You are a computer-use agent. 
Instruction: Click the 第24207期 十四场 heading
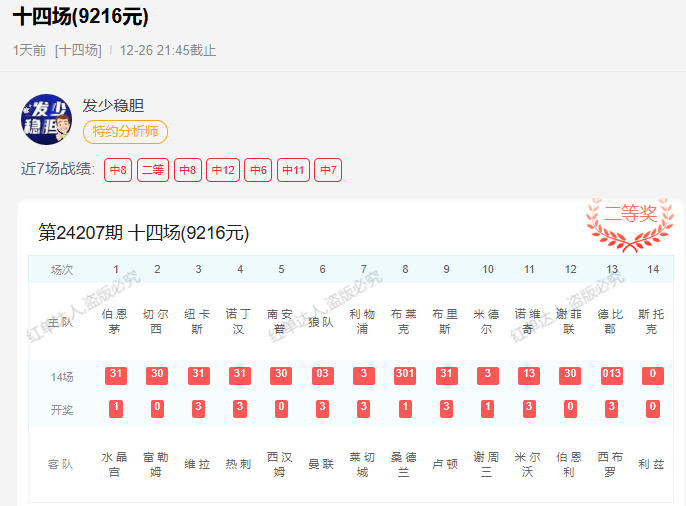click(143, 233)
